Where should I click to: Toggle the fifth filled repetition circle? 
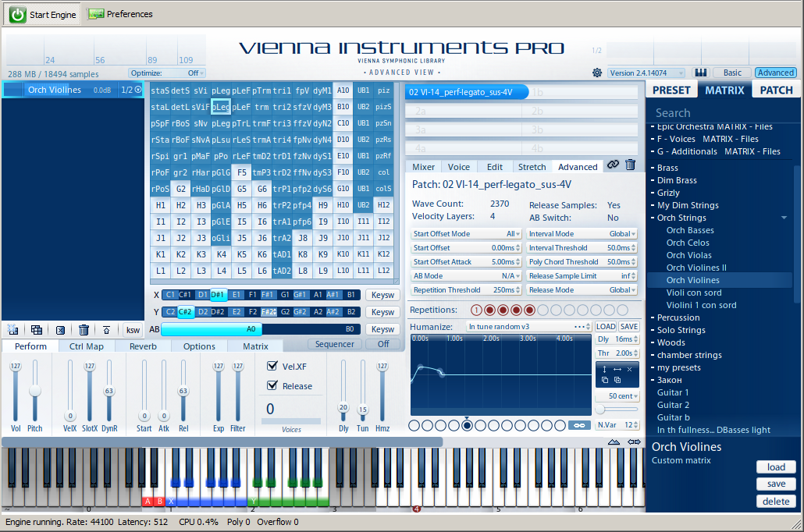point(530,310)
